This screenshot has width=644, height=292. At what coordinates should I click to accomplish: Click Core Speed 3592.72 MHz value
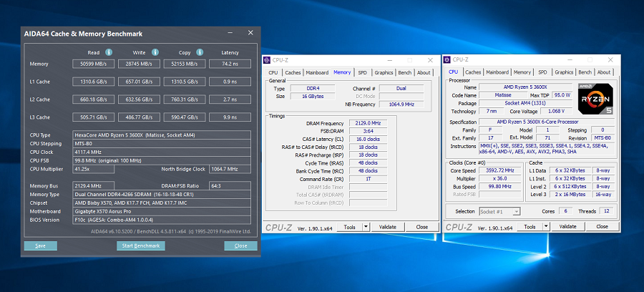(499, 170)
